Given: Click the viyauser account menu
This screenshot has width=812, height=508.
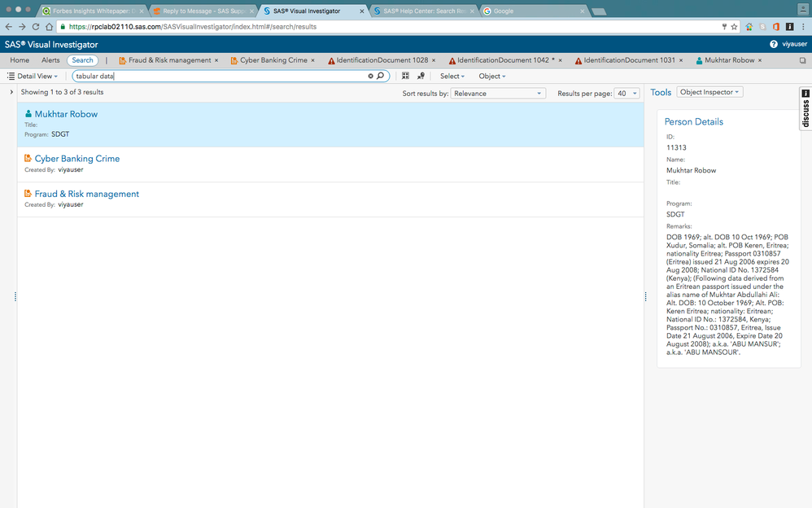Looking at the screenshot, I should coord(794,44).
